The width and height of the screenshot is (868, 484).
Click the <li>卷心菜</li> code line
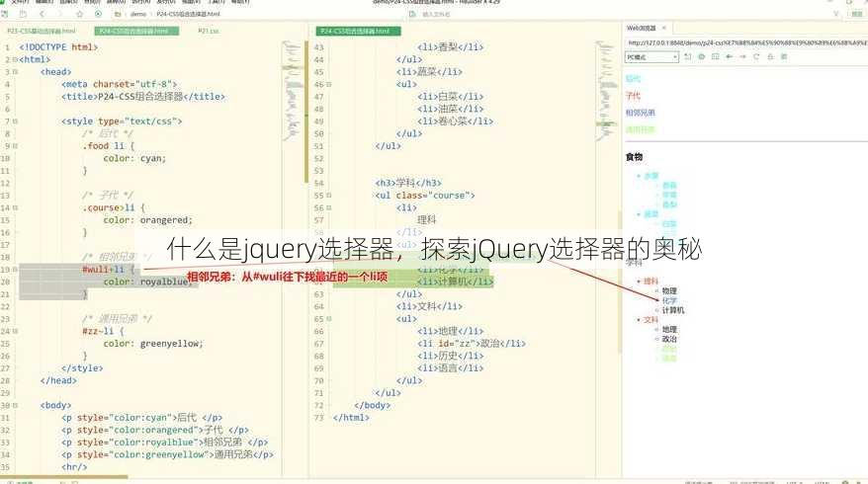point(455,121)
